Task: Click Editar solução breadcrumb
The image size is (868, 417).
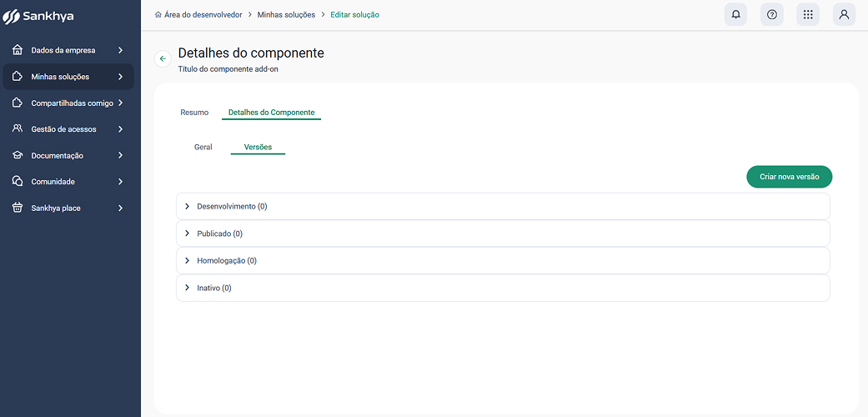Action: tap(355, 15)
